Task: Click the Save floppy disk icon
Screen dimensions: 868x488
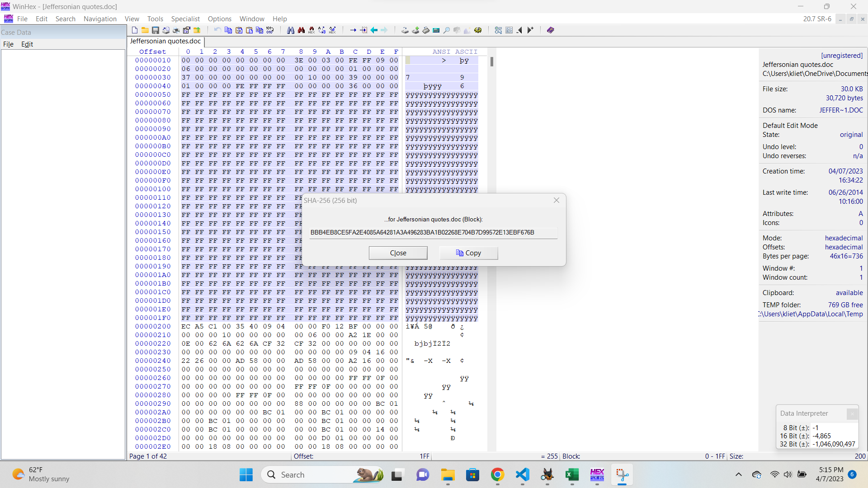Action: pos(155,30)
